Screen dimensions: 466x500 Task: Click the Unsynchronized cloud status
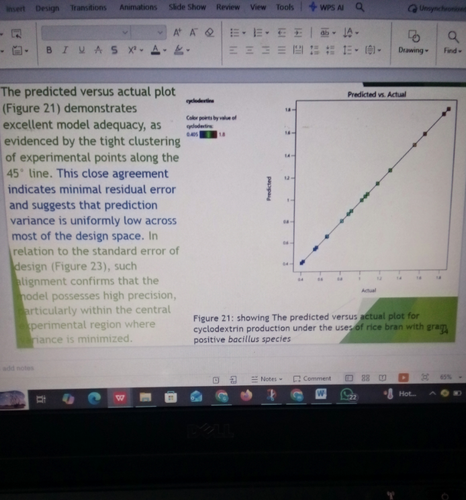(437, 8)
